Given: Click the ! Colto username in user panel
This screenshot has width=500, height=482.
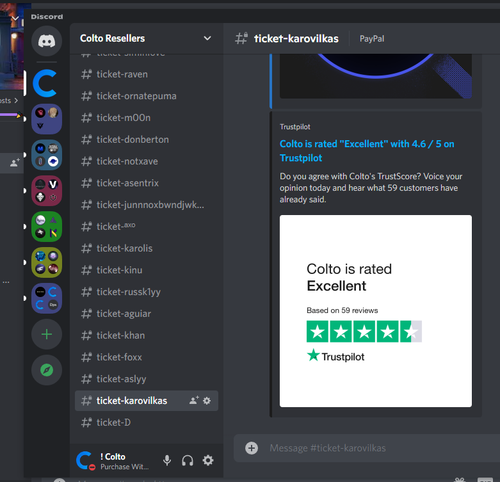Looking at the screenshot, I should tap(113, 457).
